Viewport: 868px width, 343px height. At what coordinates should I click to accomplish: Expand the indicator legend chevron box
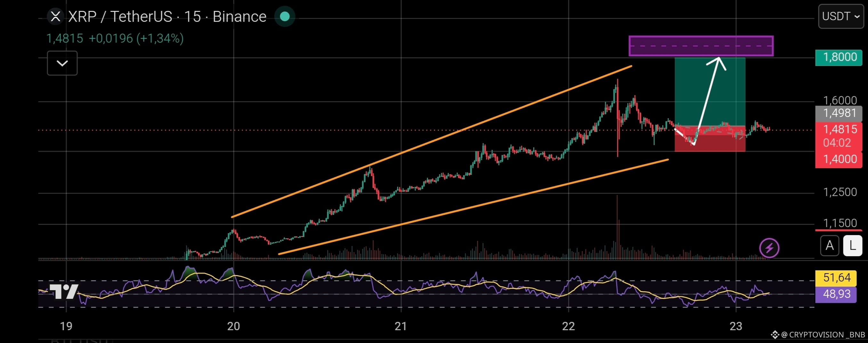tap(62, 63)
